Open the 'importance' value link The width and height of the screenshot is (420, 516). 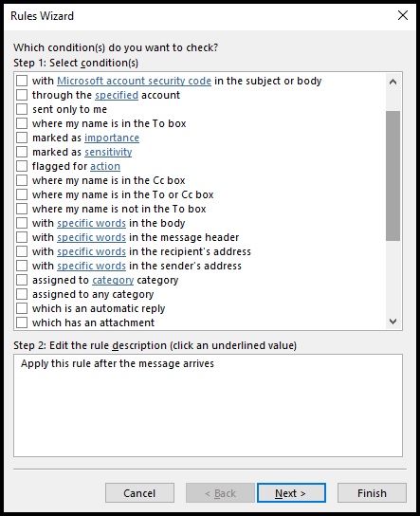[112, 138]
